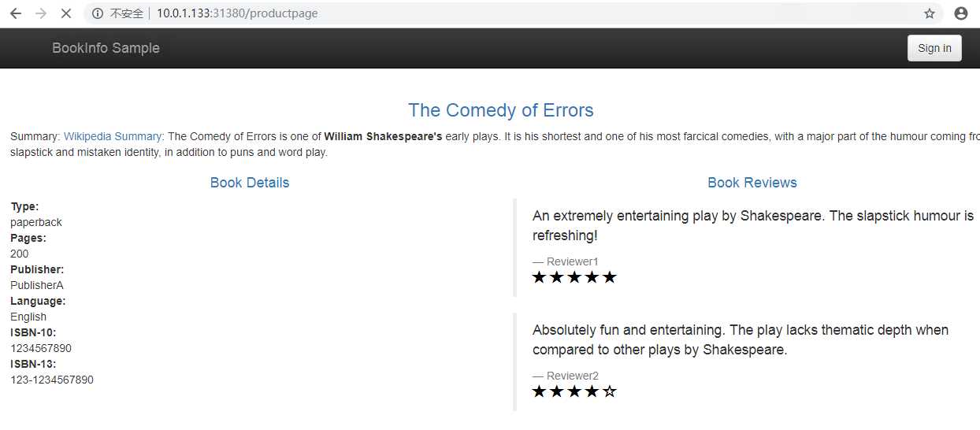Open the Wikipedia Summary link

click(113, 136)
